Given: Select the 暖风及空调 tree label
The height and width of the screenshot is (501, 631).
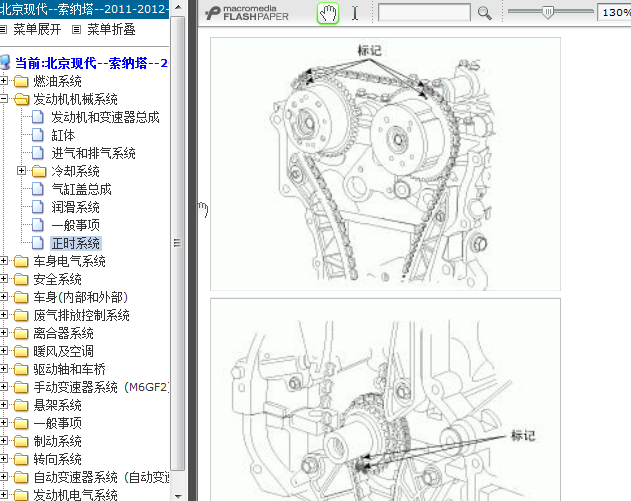Looking at the screenshot, I should (63, 351).
